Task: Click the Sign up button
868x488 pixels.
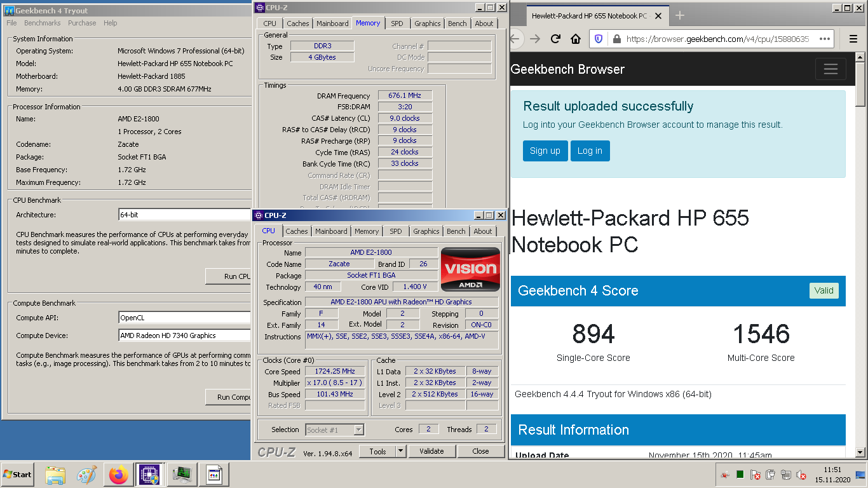Action: [545, 151]
